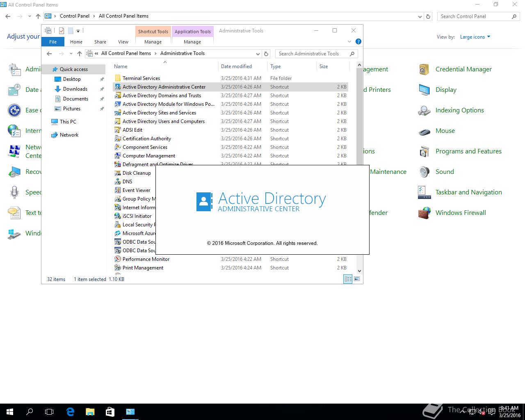
Task: Select Documents in navigation pane
Action: (75, 99)
